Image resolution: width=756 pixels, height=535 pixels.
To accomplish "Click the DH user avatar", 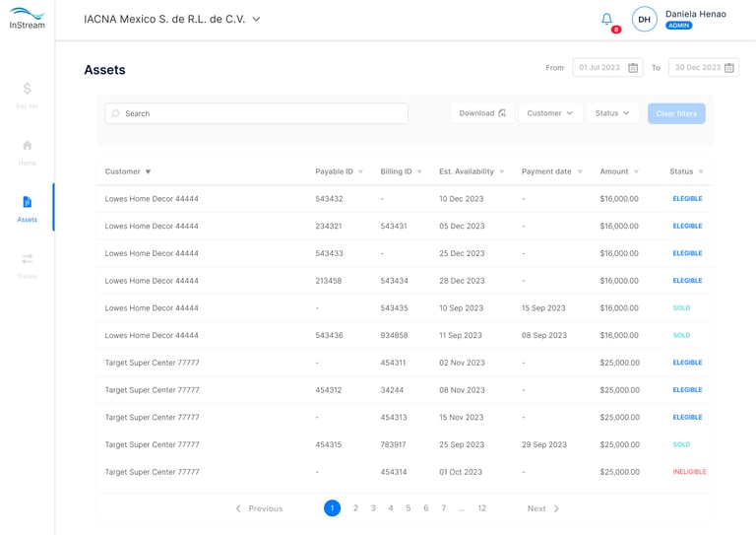I will tap(644, 20).
